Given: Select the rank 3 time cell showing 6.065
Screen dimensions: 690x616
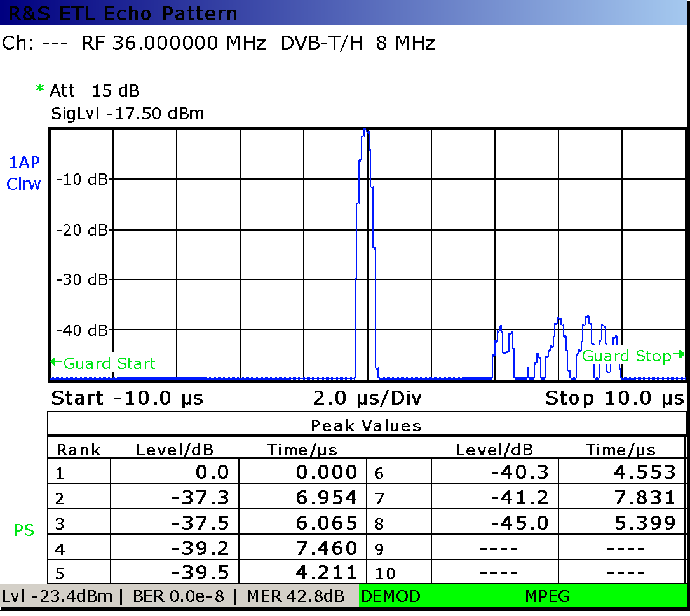Looking at the screenshot, I should (327, 523).
